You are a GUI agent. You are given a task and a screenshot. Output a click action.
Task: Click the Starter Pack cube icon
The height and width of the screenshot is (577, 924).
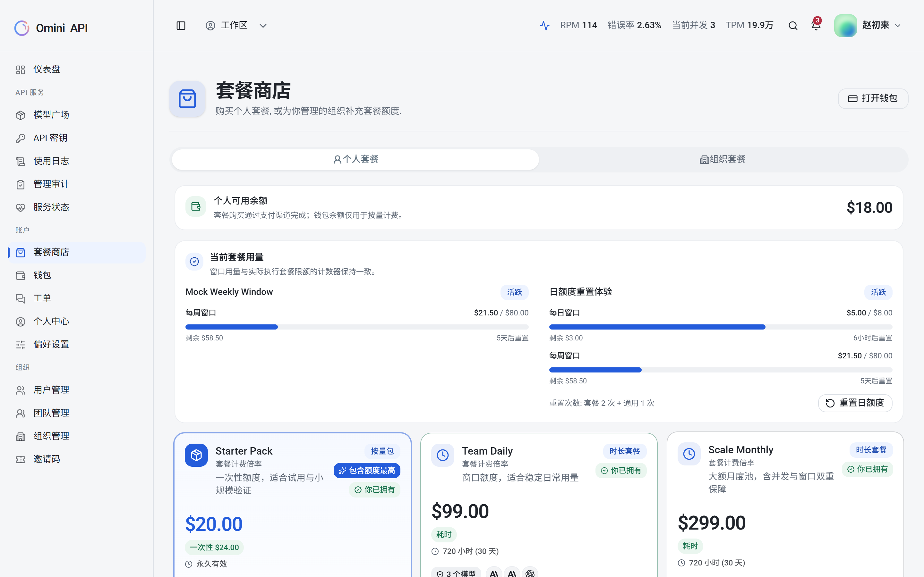tap(196, 455)
